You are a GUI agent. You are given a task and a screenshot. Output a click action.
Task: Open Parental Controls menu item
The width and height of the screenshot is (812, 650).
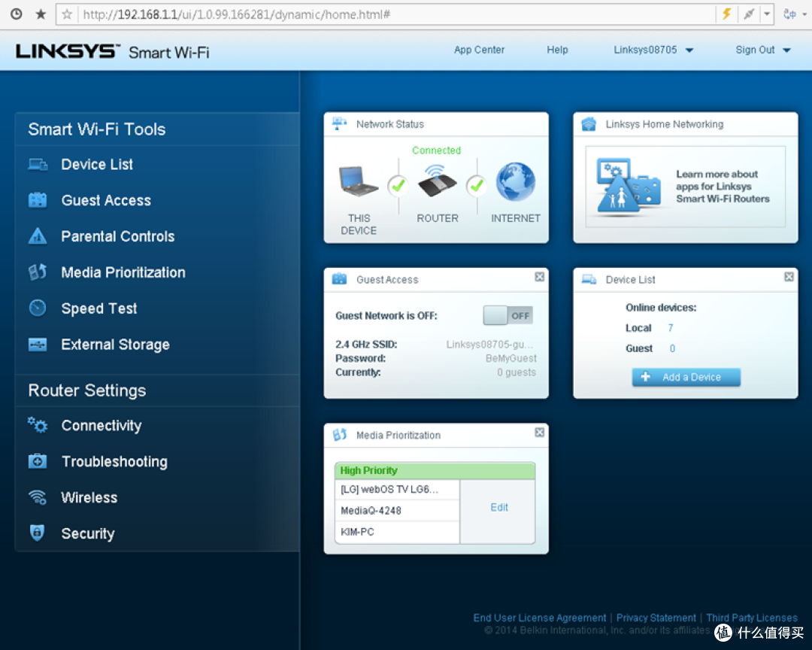point(117,236)
